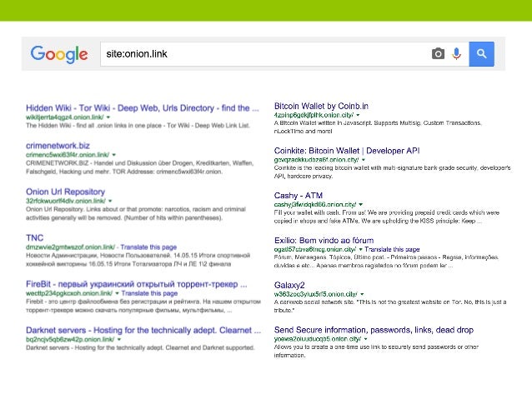Expand dropdown arrow next to wecttp234pgkcxoh.onion.link
The image size is (532, 399).
(x=117, y=293)
